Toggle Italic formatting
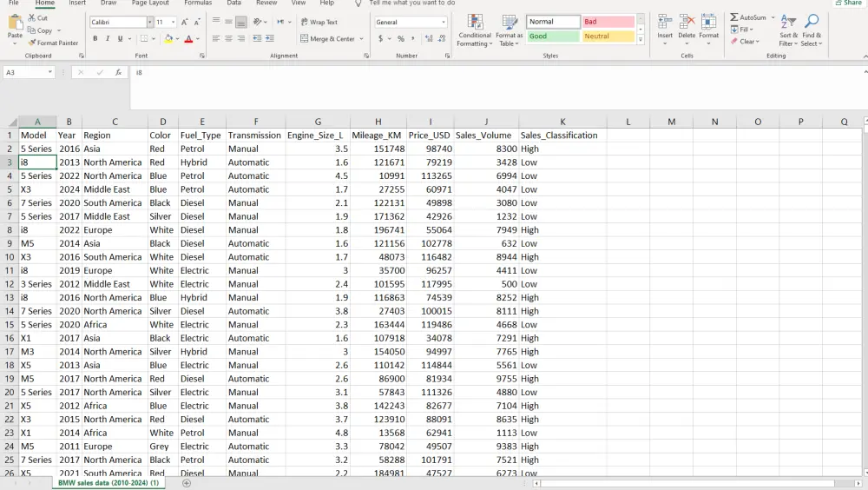868x490 pixels. [108, 39]
